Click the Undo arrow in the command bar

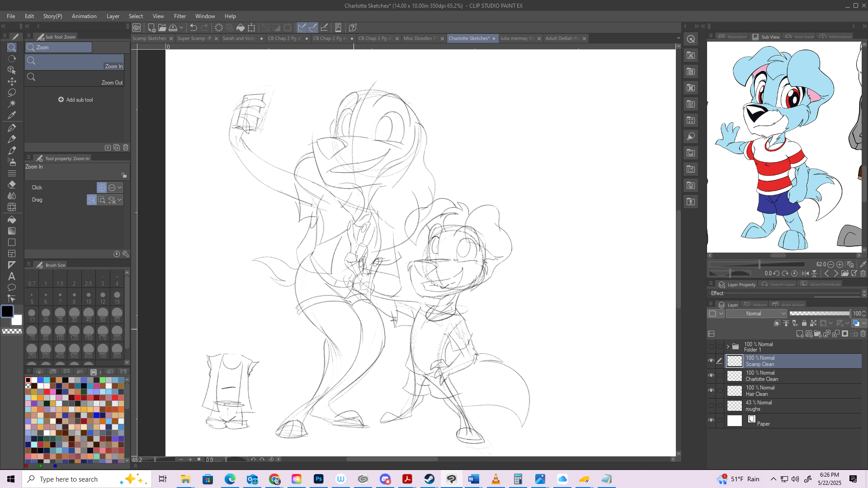tap(193, 28)
